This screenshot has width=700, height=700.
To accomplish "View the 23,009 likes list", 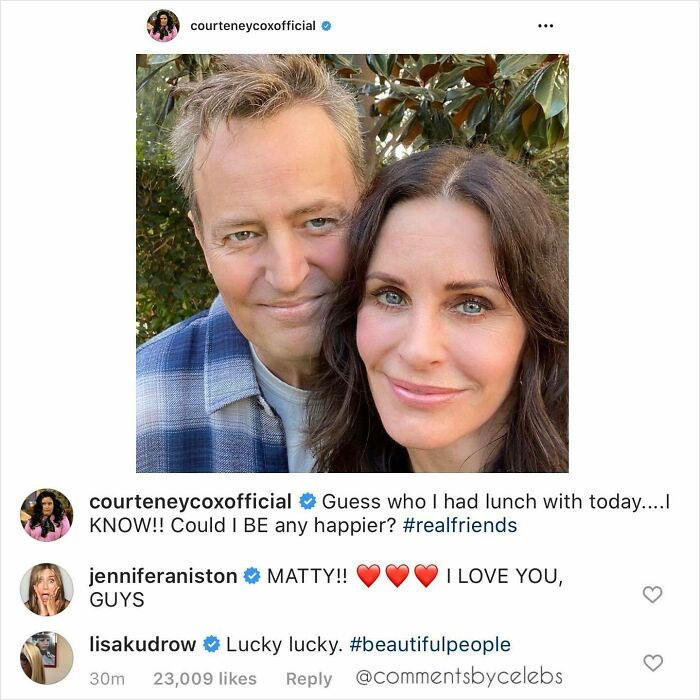I will coord(205,679).
